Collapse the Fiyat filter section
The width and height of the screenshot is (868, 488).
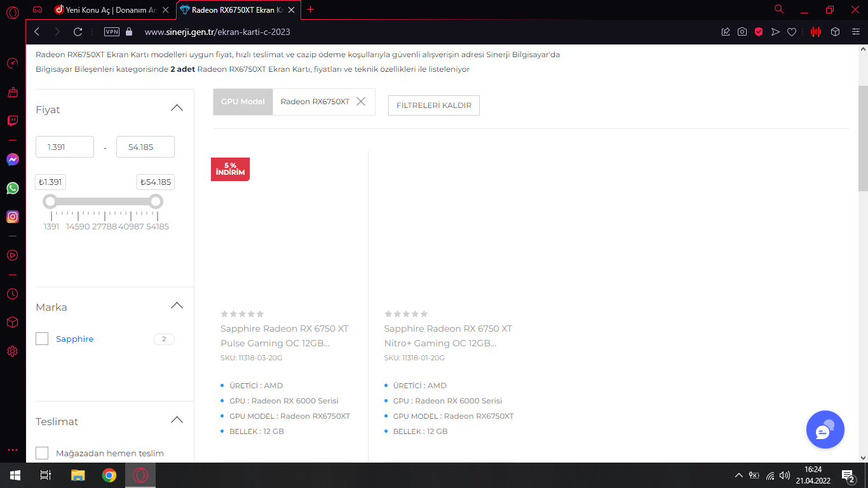(x=177, y=108)
